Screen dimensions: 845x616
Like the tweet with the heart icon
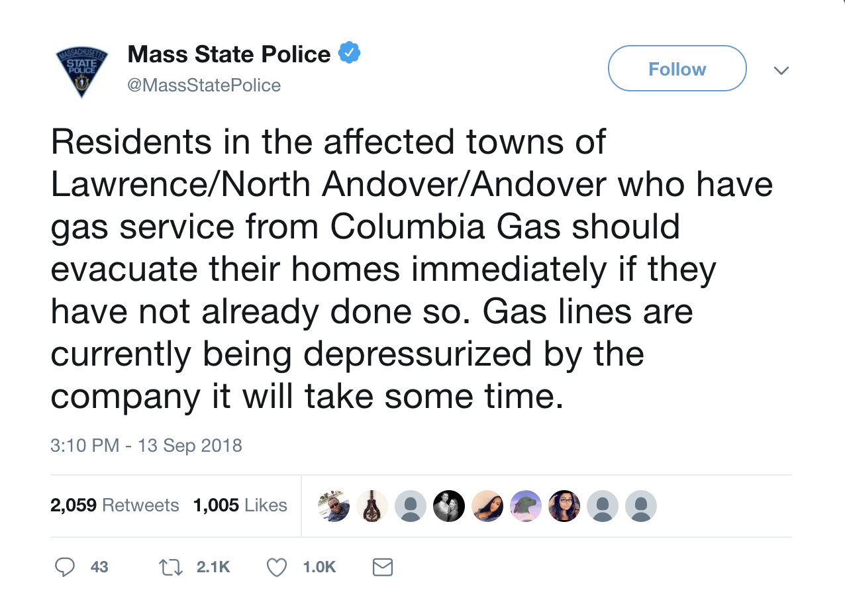(x=276, y=567)
